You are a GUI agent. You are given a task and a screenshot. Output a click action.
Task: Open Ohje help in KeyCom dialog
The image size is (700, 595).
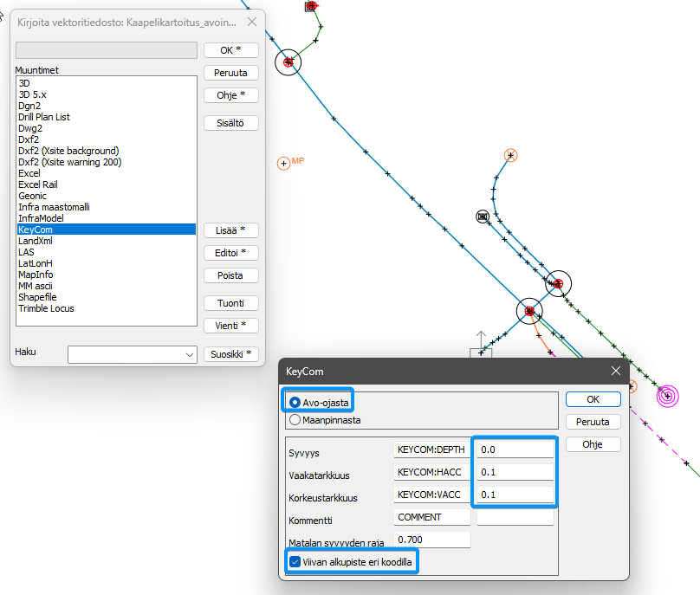593,444
